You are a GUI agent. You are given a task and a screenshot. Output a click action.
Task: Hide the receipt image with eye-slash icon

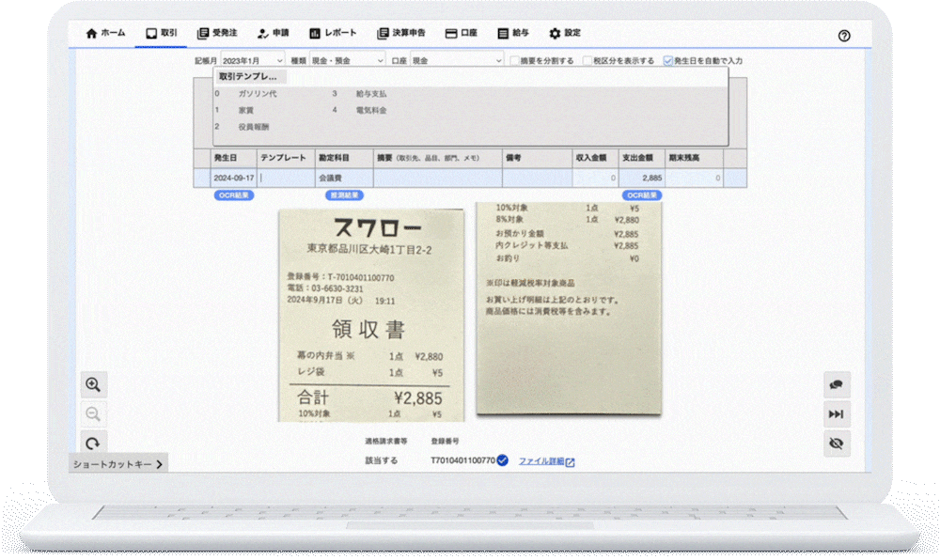pos(837,443)
